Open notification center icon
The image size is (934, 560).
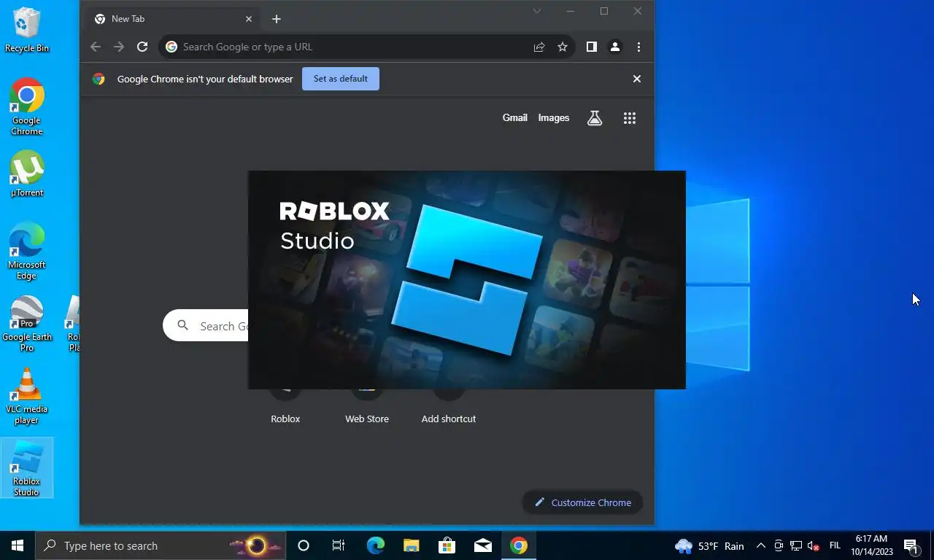(x=911, y=545)
